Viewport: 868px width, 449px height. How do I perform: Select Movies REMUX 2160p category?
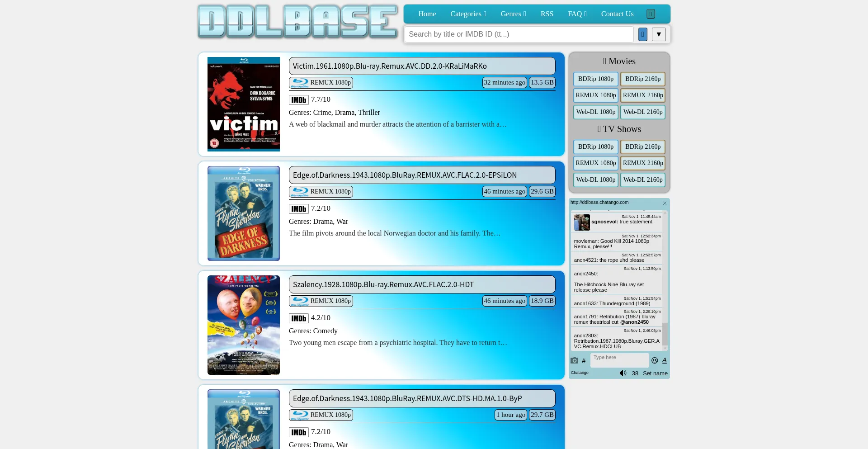[x=642, y=95]
